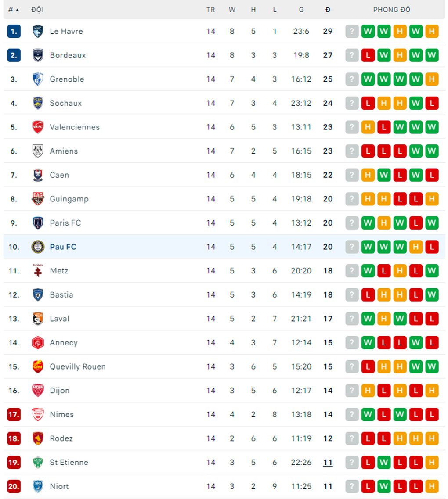The image size is (448, 499).
Task: Select the TR column header
Action: click(x=210, y=9)
